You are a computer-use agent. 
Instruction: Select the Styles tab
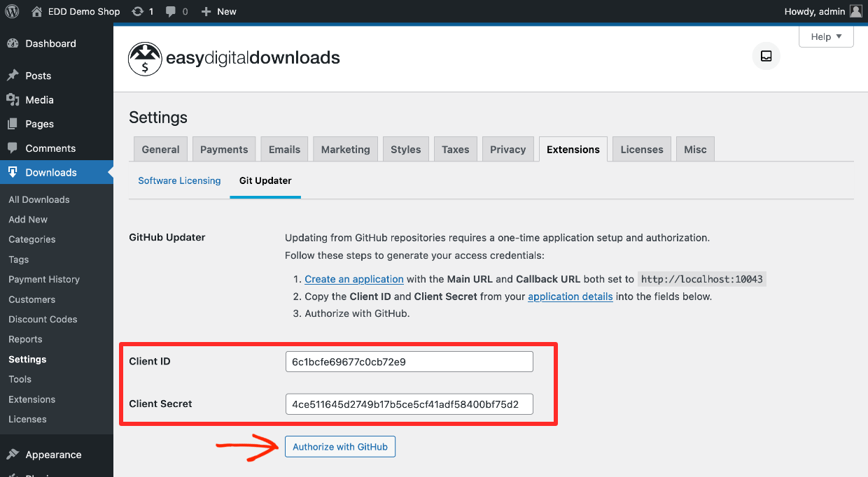click(406, 149)
